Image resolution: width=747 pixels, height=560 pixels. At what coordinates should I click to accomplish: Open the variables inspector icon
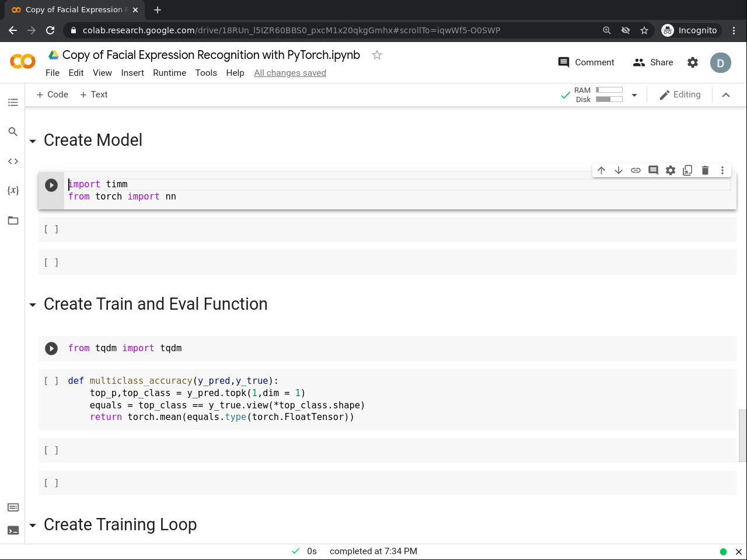(13, 190)
